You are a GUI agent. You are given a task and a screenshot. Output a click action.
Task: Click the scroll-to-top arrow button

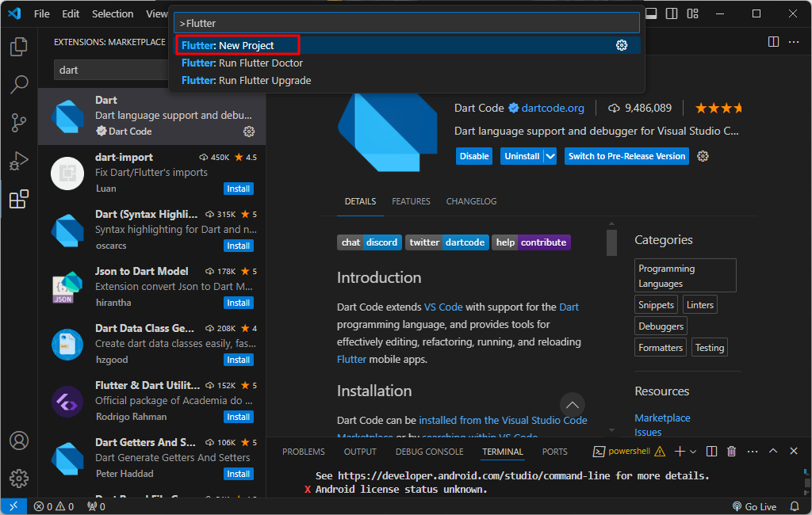point(573,405)
